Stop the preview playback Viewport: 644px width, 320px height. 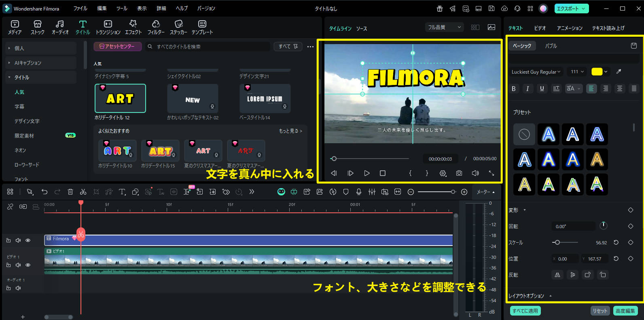(383, 173)
